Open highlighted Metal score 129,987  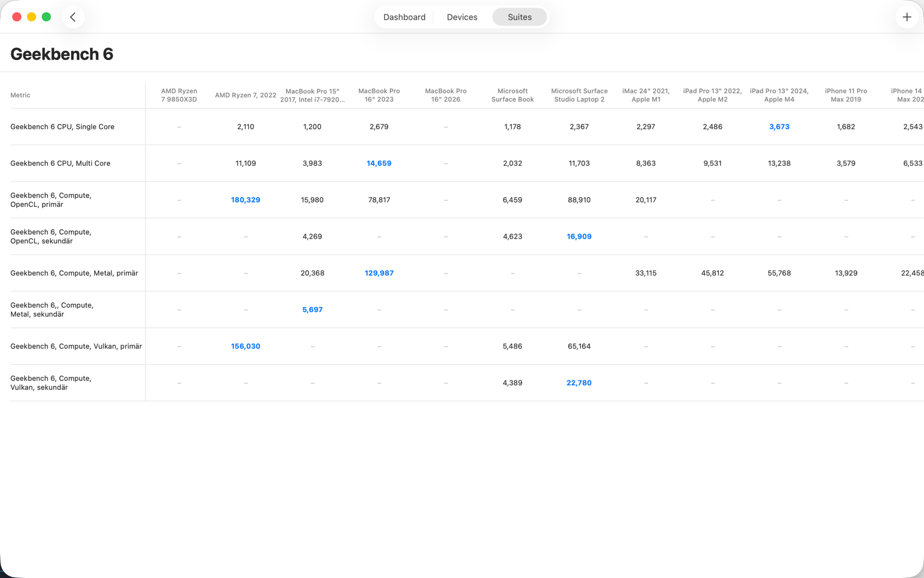tap(379, 273)
